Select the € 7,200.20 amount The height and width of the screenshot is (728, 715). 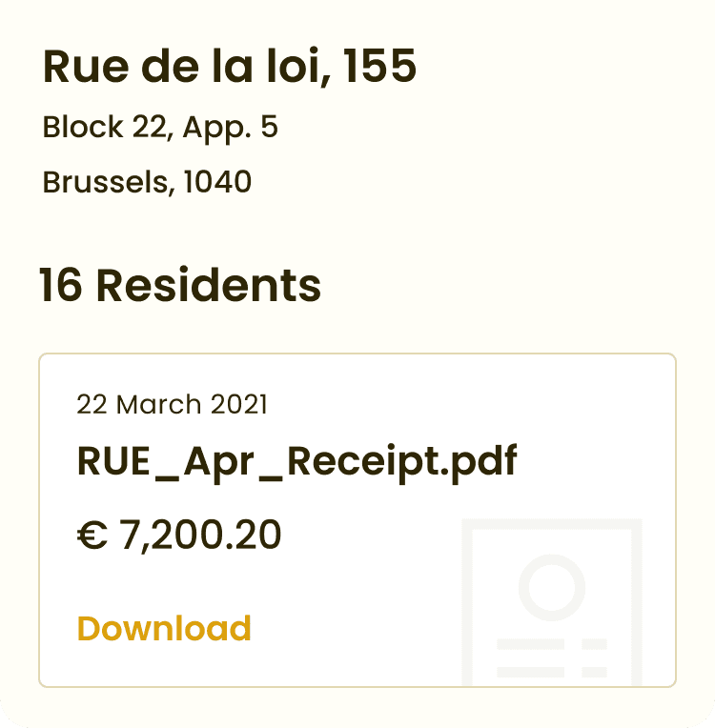(x=179, y=535)
